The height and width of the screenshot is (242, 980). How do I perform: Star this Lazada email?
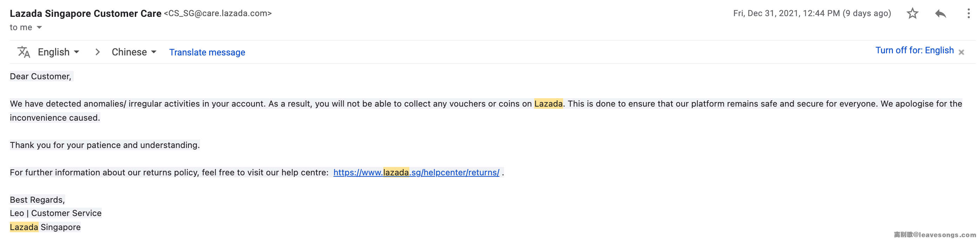coord(912,14)
